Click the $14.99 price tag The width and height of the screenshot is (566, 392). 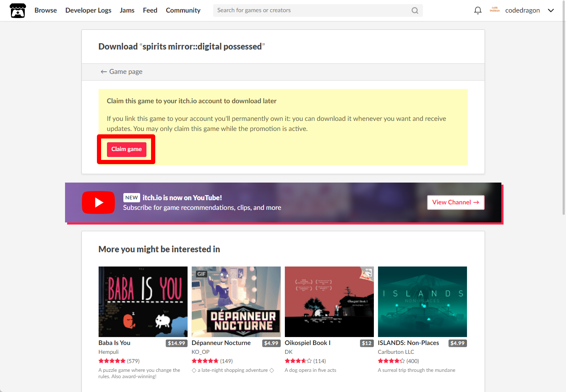pos(177,343)
